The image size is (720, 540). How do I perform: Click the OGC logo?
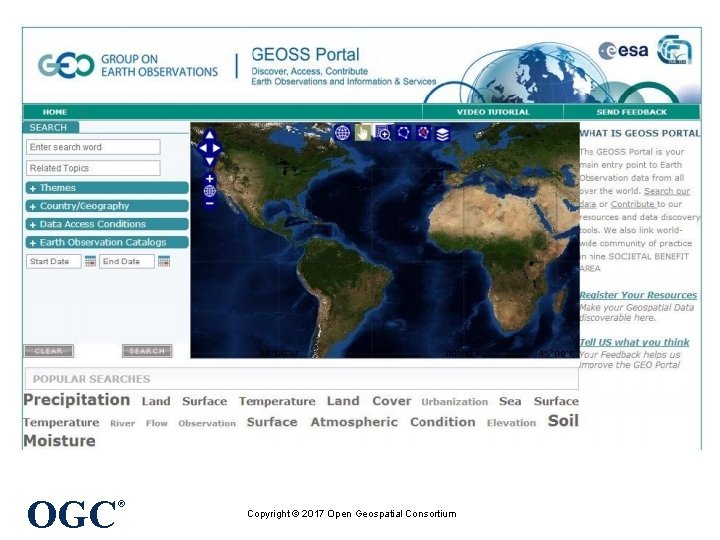76,514
